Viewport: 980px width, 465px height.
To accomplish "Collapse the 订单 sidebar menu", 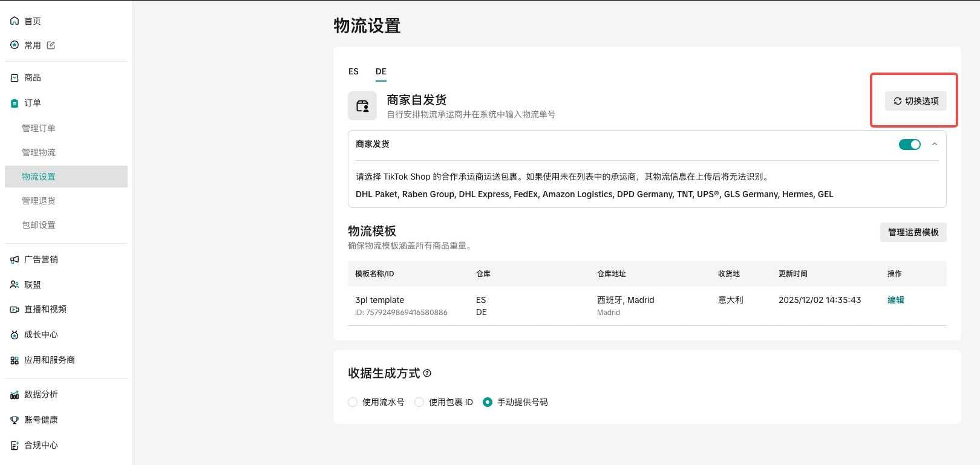I will point(33,103).
